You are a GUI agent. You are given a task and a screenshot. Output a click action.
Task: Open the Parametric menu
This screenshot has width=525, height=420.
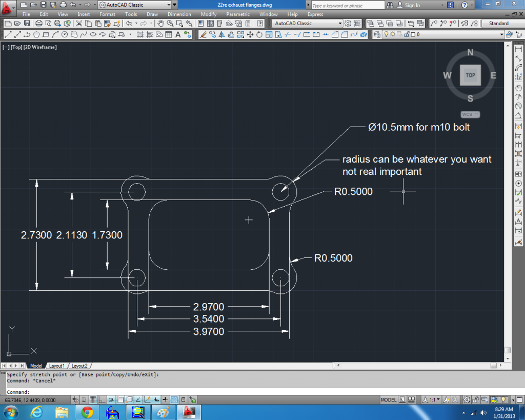click(238, 14)
